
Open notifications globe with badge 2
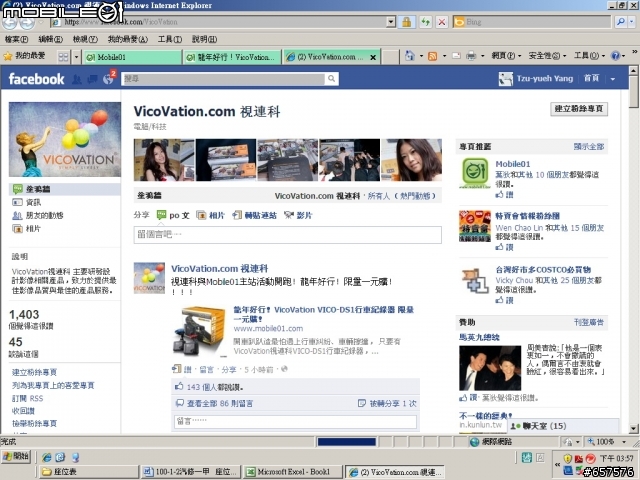click(x=109, y=79)
